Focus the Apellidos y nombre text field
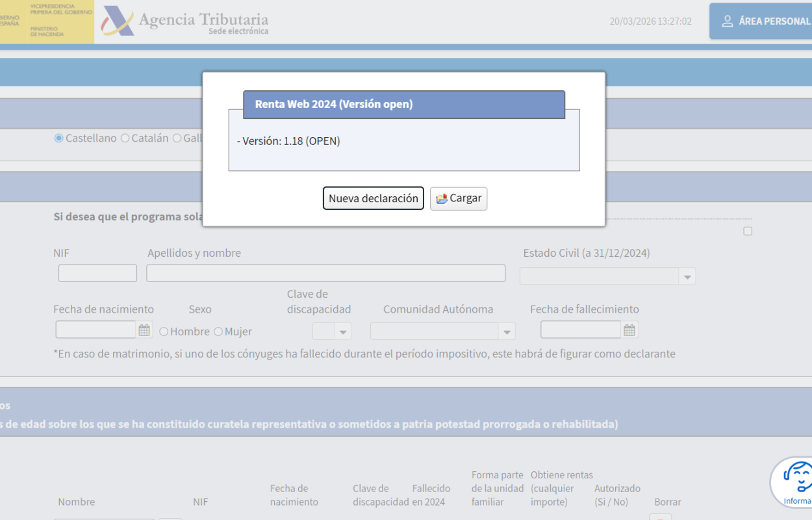Viewport: 812px width, 520px height. coord(325,273)
